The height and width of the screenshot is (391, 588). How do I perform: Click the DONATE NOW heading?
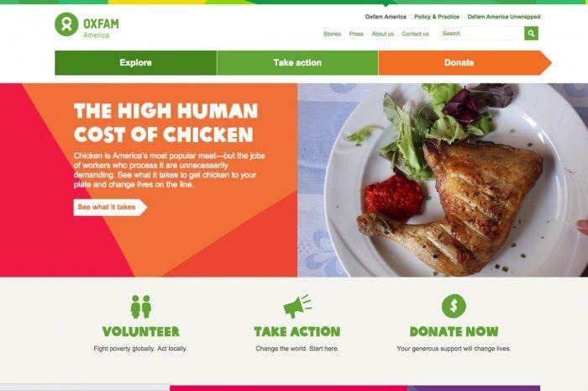[454, 331]
